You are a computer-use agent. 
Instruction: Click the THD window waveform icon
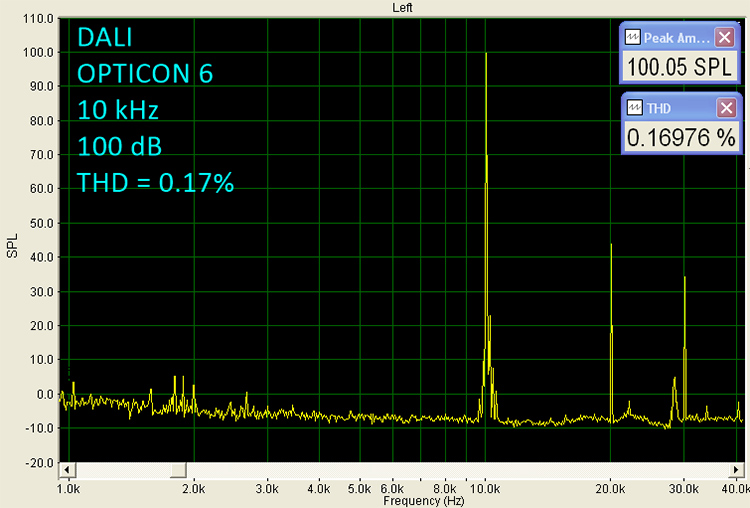click(632, 108)
